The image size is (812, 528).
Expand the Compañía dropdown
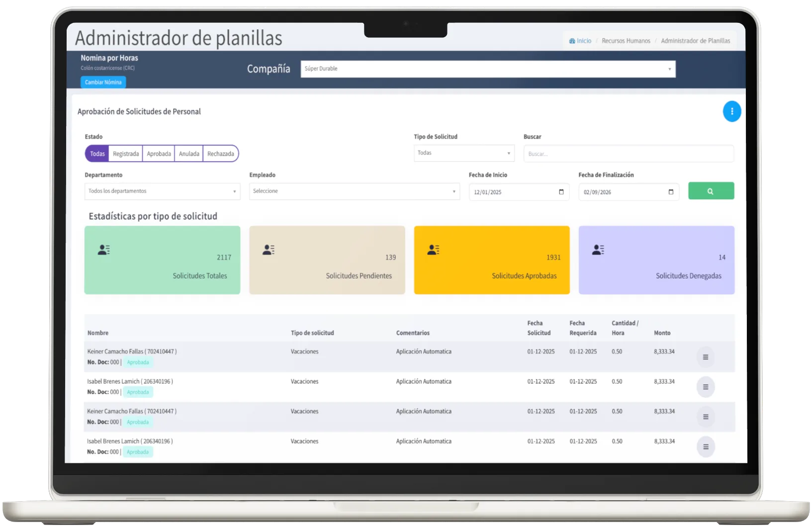(487, 69)
